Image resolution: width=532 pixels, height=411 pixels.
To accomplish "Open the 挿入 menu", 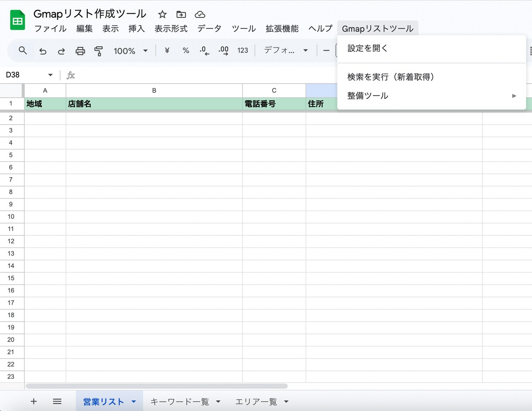I will (x=136, y=29).
